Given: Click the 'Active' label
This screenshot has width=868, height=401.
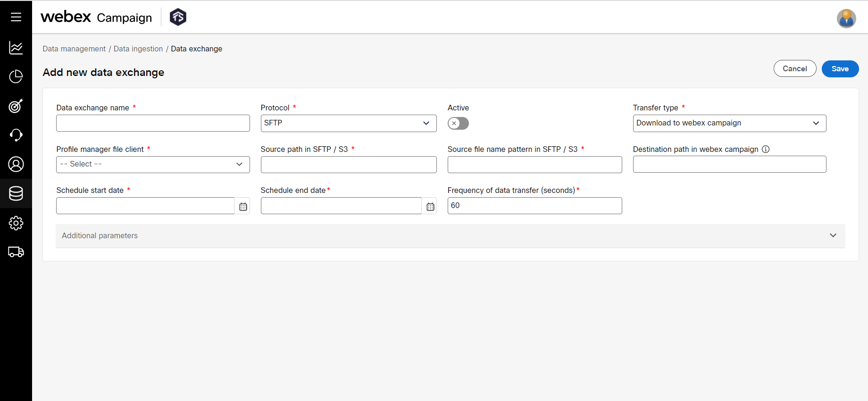Looking at the screenshot, I should (458, 108).
